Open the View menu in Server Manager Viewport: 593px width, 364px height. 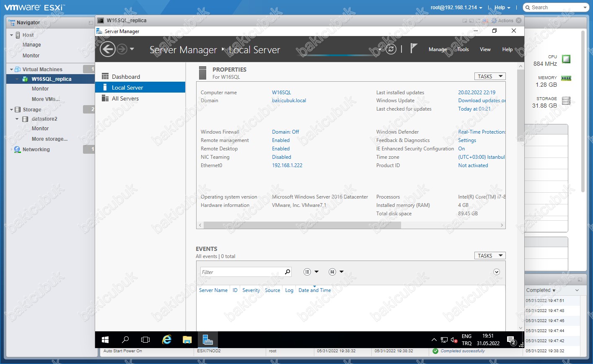(x=485, y=49)
